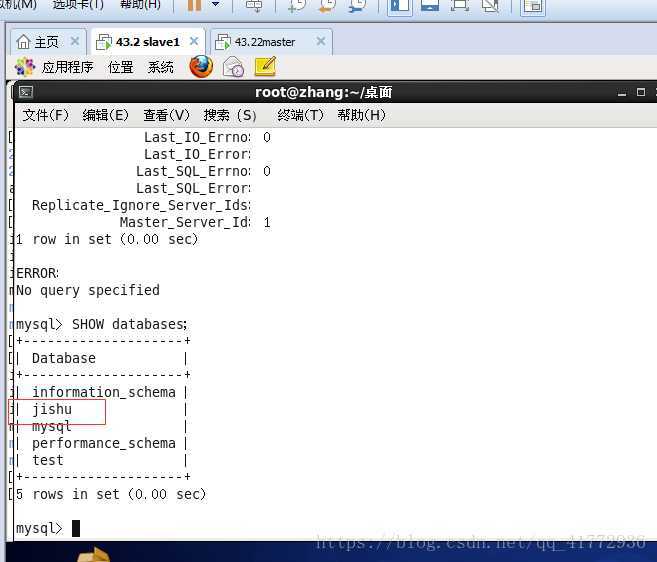The width and height of the screenshot is (657, 562).
Task: Close the 43.22master tab
Action: (321, 41)
